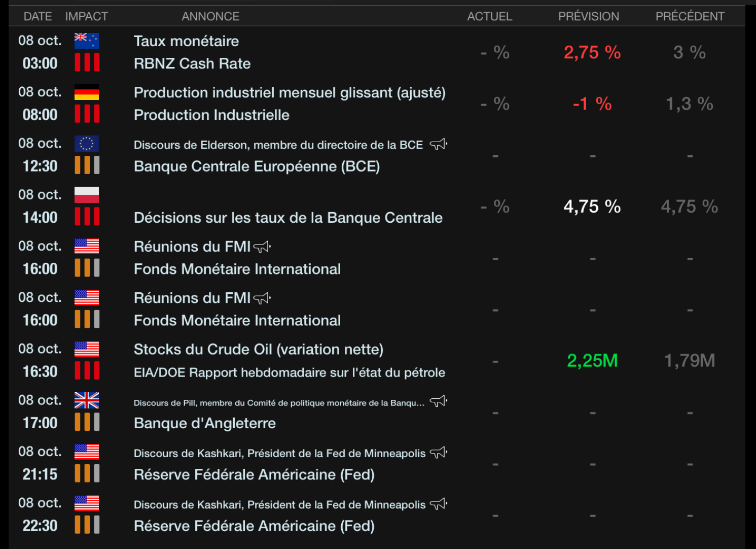Screen dimensions: 756x549
Task: Click the 2,25M forecast value
Action: coord(592,361)
